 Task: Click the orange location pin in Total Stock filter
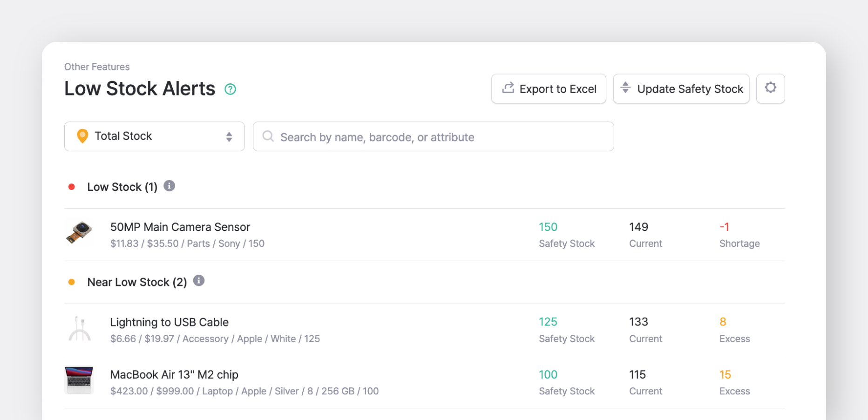[82, 136]
